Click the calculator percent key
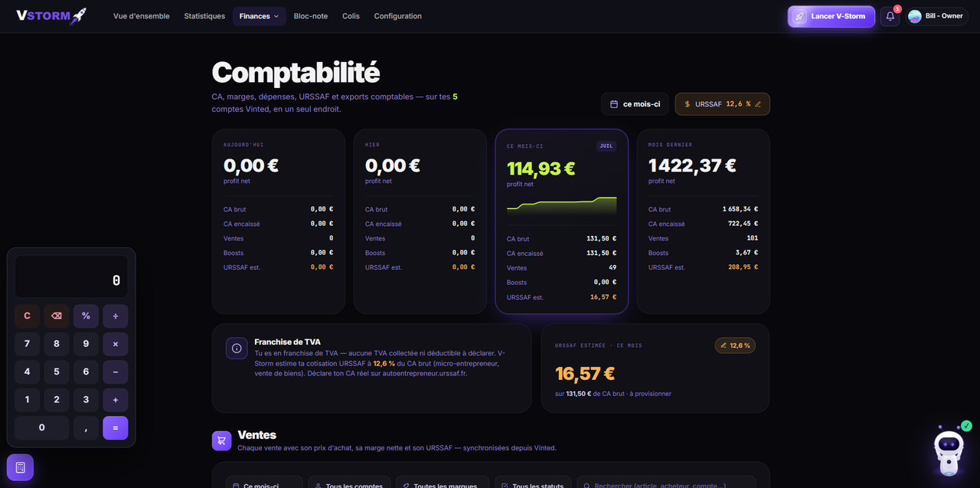 point(86,316)
